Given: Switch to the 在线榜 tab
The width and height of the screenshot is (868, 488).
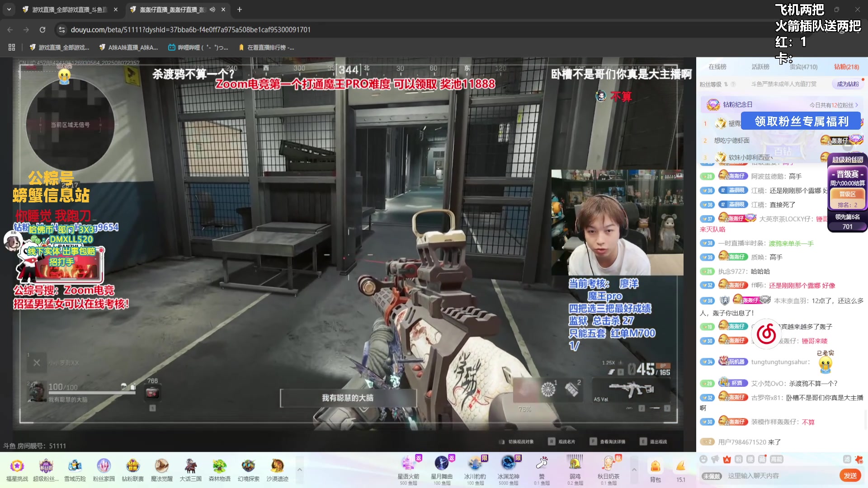Looking at the screenshot, I should [x=717, y=67].
